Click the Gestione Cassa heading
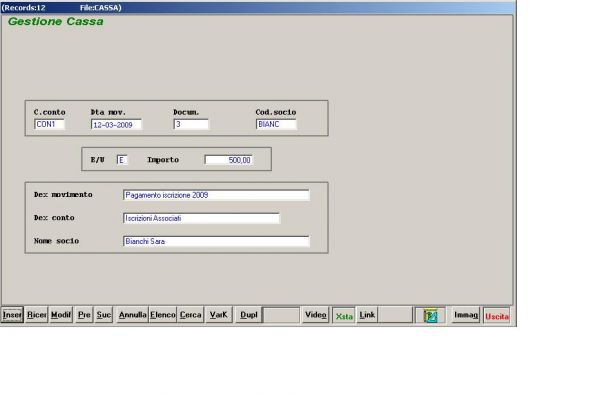 point(56,21)
